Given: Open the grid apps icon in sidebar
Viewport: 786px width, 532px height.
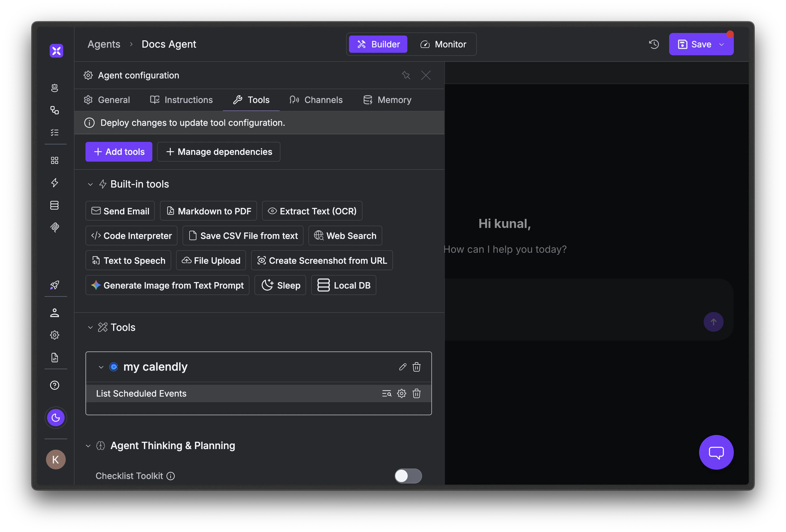Looking at the screenshot, I should point(55,160).
